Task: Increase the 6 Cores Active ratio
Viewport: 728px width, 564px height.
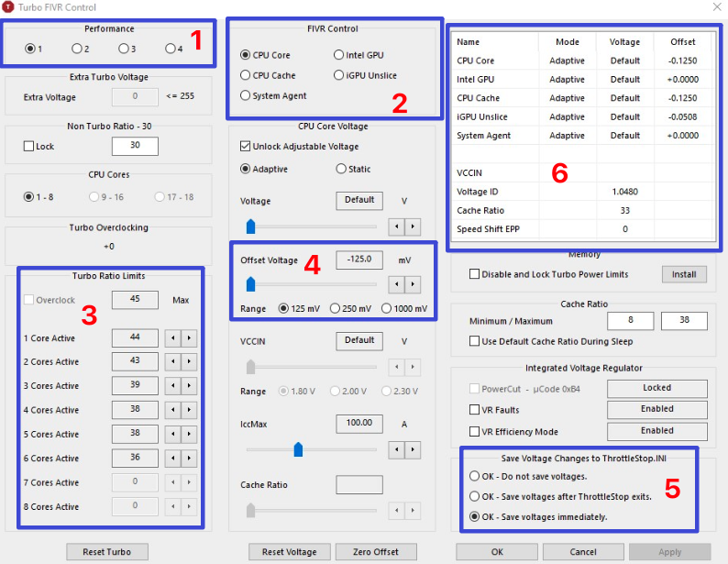Action: coord(189,459)
